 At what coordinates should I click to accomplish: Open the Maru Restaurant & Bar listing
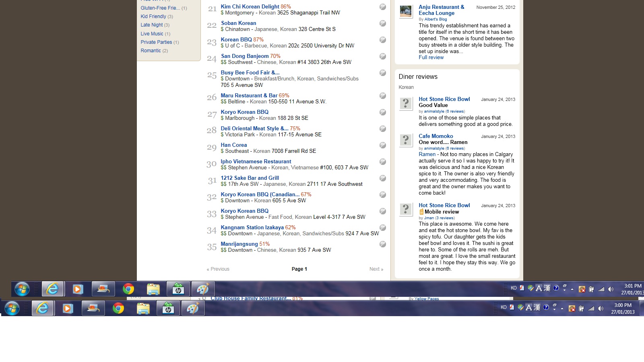tap(249, 95)
